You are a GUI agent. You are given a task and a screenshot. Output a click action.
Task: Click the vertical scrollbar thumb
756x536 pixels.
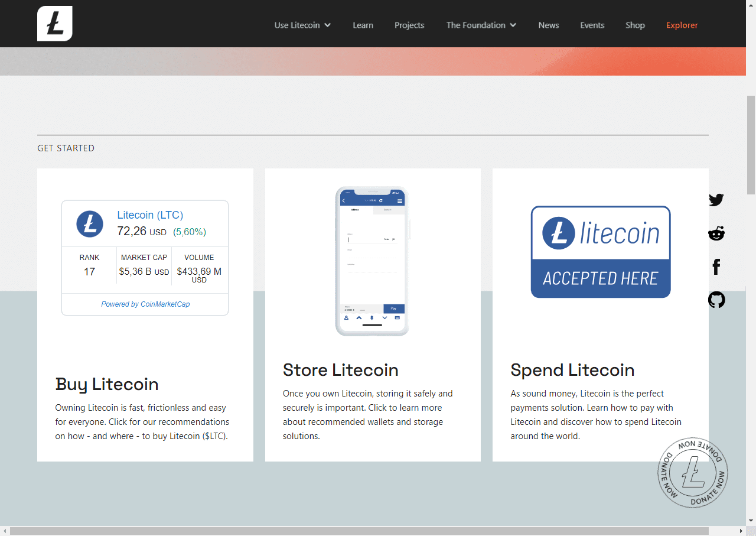[x=751, y=145]
